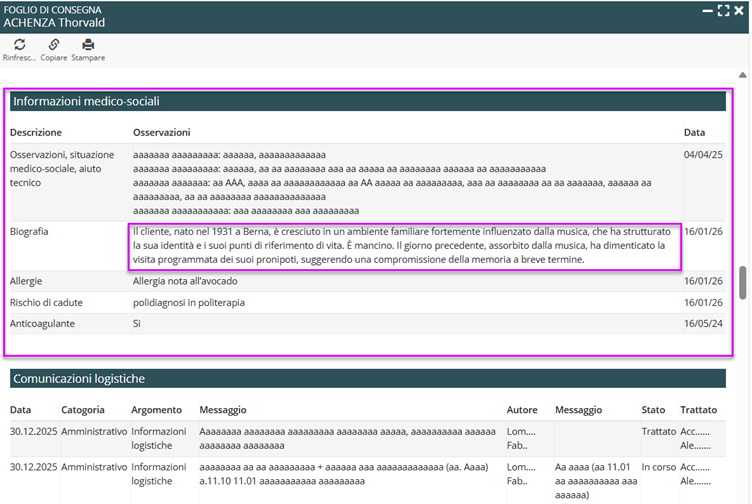The height and width of the screenshot is (504, 752).
Task: Click the Osservazioni column header
Action: coord(161,132)
